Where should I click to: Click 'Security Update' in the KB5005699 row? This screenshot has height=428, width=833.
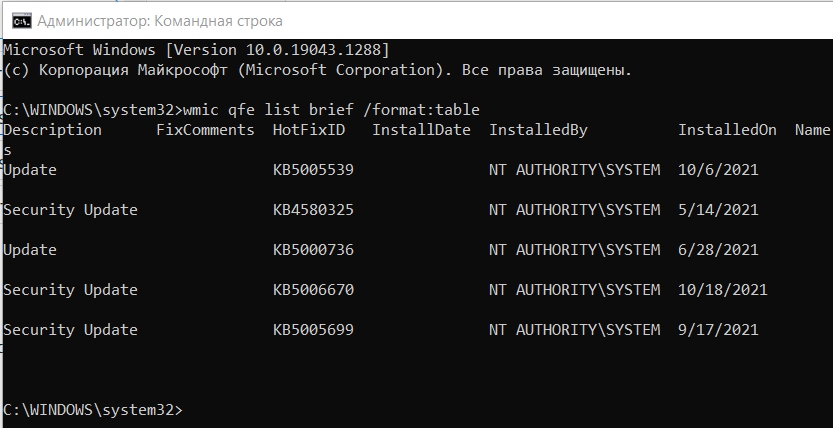pyautogui.click(x=71, y=330)
